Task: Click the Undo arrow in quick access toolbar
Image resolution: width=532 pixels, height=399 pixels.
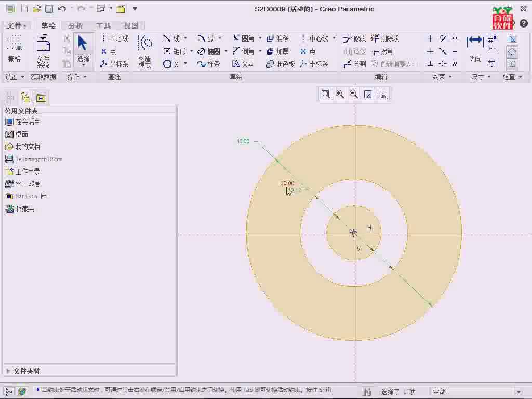Action: pyautogui.click(x=62, y=9)
